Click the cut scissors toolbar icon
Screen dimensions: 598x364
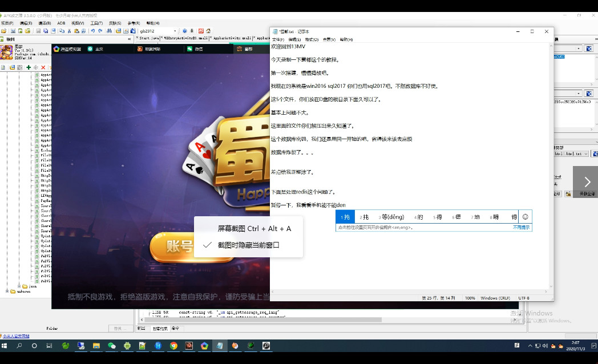[x=69, y=31]
